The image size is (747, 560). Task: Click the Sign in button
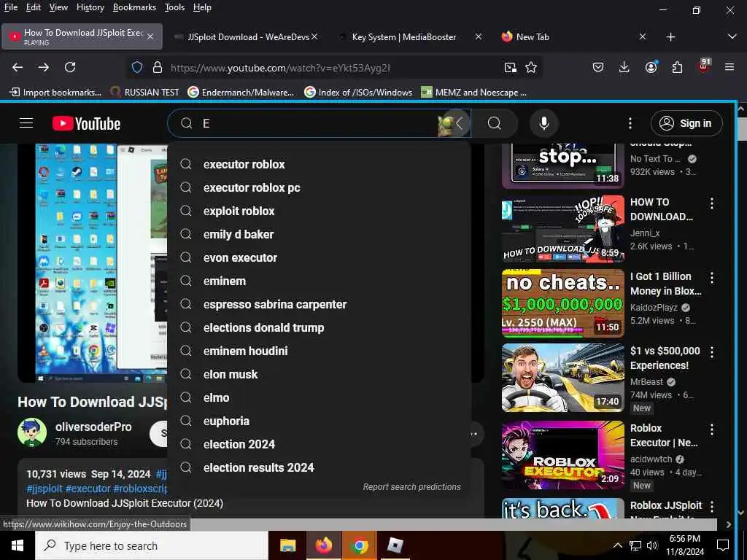[686, 123]
